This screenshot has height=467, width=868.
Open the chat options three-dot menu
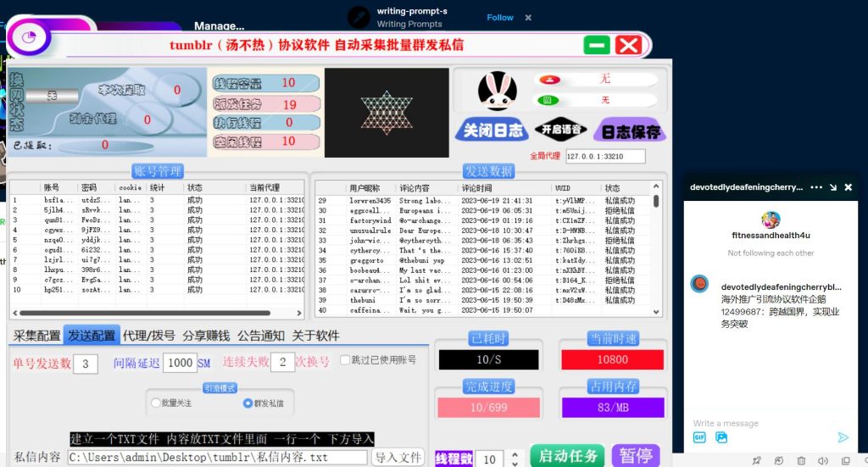point(816,187)
